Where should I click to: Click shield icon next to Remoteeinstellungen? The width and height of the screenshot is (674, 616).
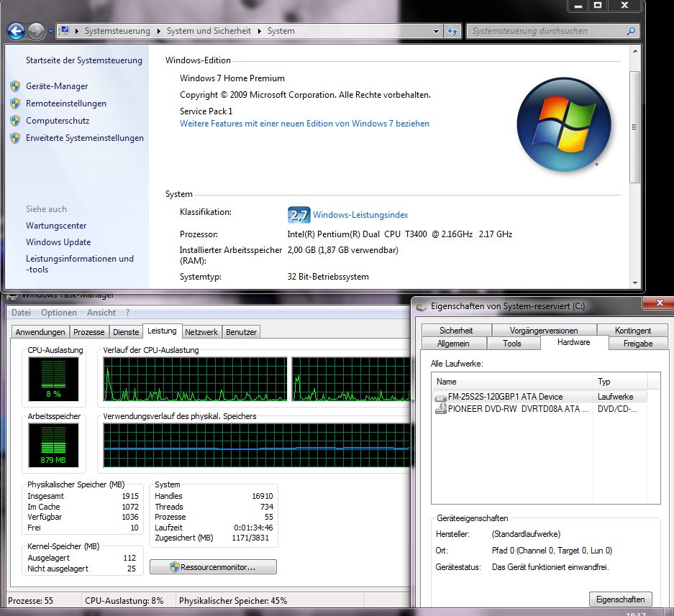pos(15,104)
